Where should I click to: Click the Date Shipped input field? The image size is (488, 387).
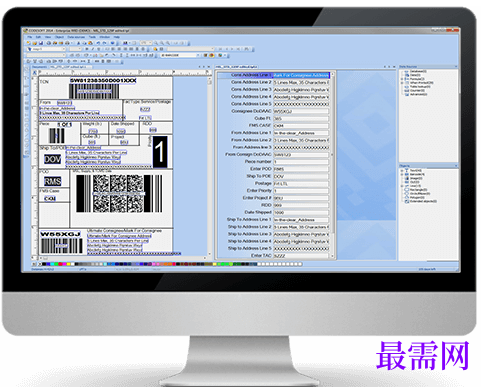[301, 213]
